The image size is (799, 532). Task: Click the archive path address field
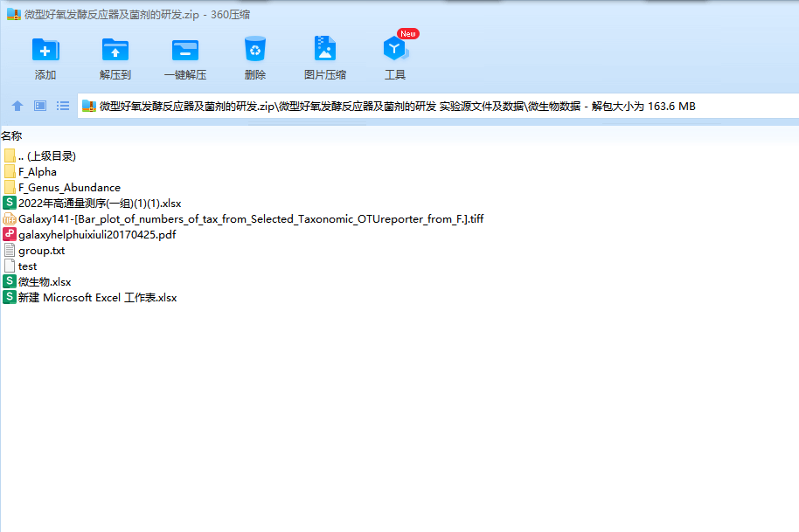pos(438,106)
